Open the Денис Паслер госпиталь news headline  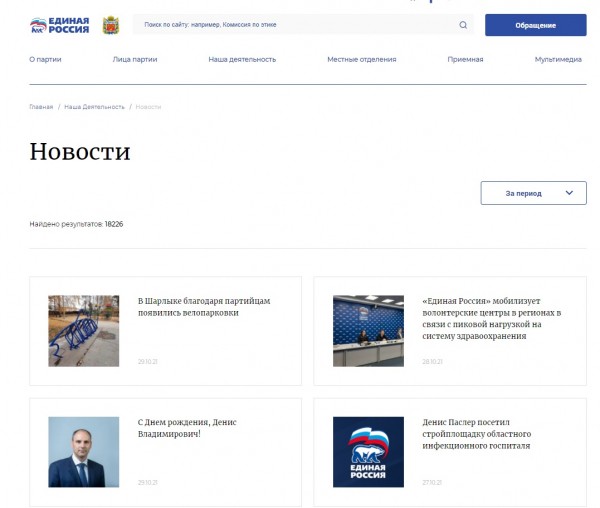(477, 434)
